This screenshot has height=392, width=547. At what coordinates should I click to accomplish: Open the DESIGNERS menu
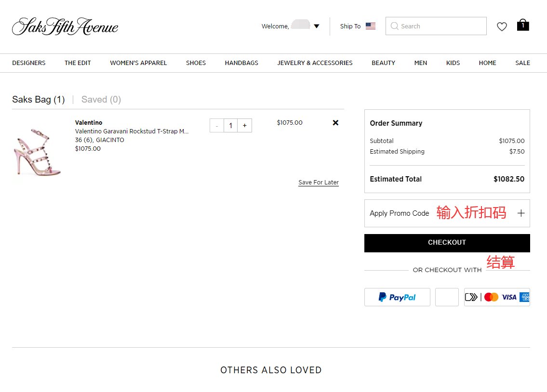tap(28, 63)
